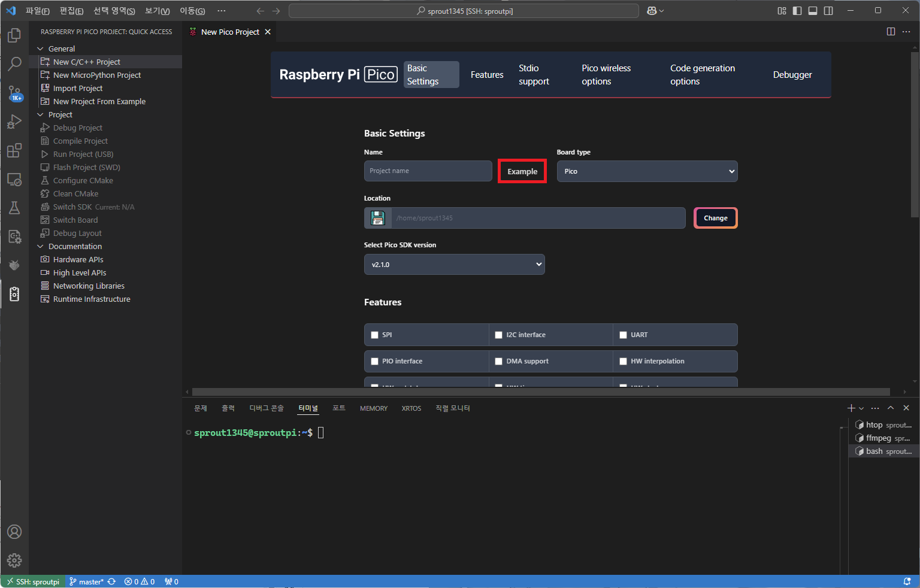Open notifications bell in status bar
Screen dimensions: 920x588
click(907, 581)
